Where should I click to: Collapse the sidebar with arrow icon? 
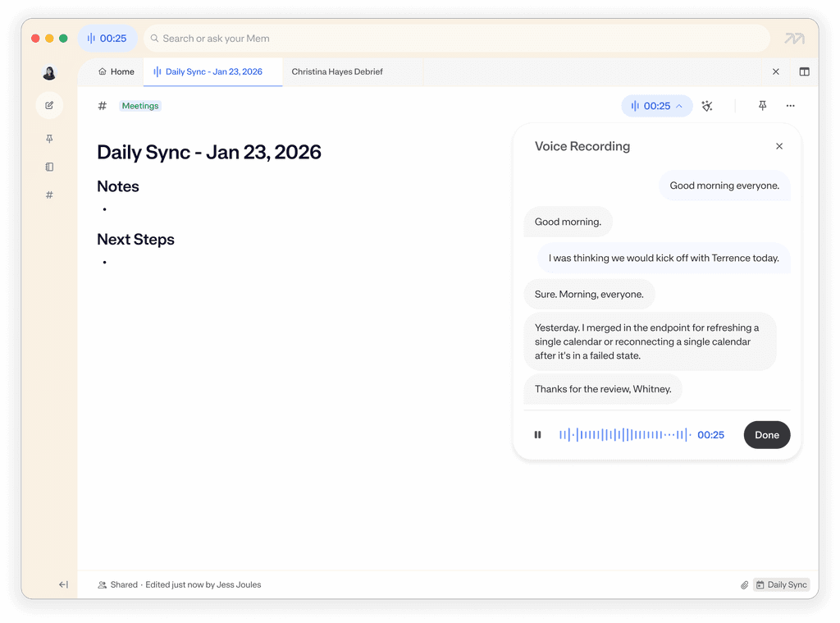coord(63,584)
